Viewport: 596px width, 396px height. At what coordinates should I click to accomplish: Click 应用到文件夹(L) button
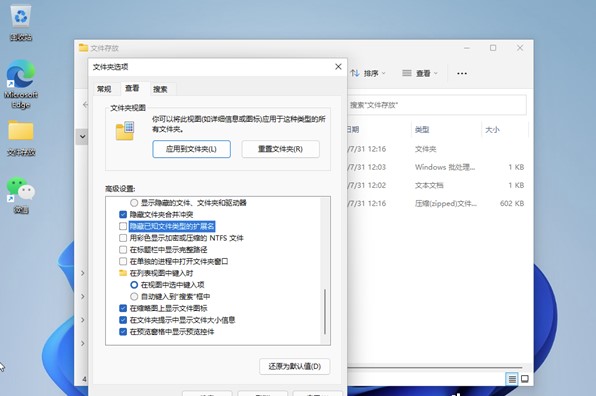tap(192, 149)
